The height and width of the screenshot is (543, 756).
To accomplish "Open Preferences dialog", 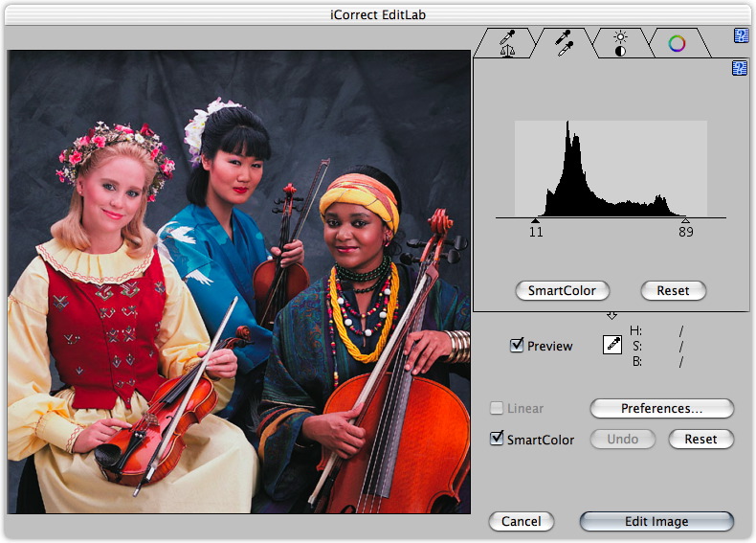I will click(661, 408).
